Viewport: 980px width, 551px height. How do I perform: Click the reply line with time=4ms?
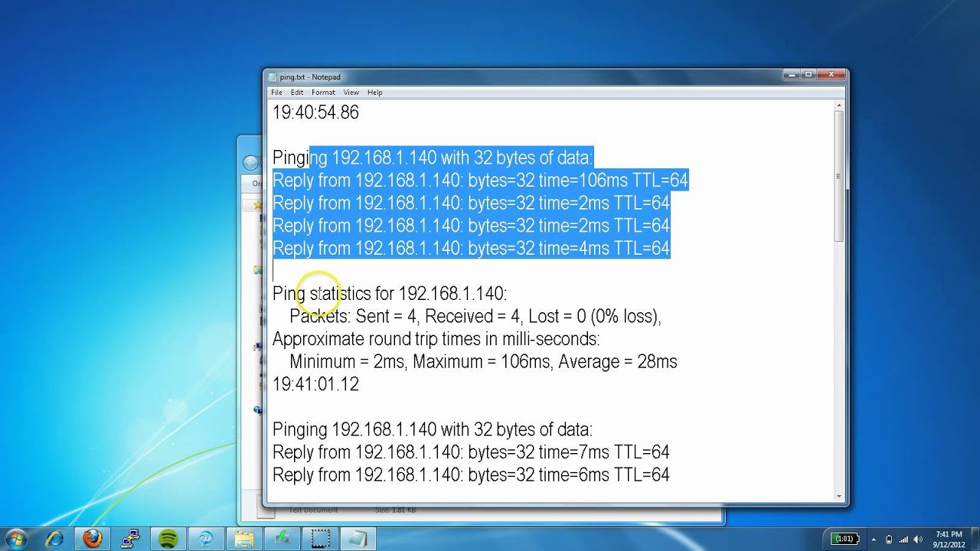coord(471,248)
